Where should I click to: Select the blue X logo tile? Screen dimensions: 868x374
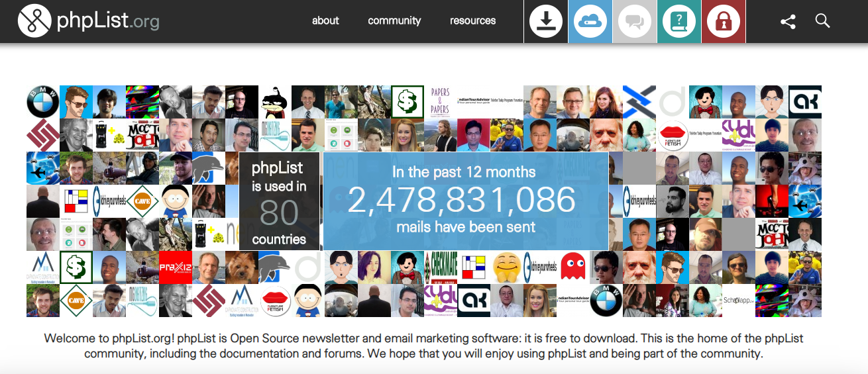point(639,102)
